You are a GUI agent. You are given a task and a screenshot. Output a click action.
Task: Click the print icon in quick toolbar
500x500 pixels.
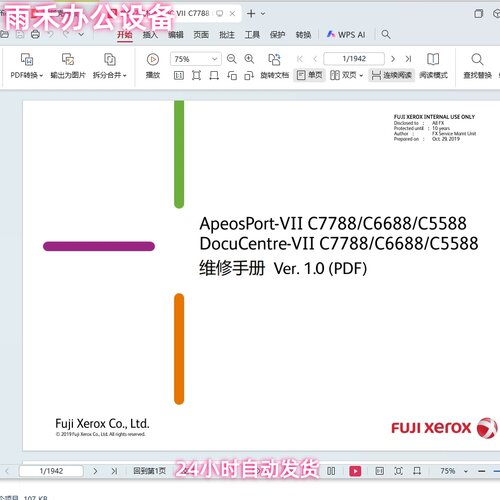click(35, 34)
